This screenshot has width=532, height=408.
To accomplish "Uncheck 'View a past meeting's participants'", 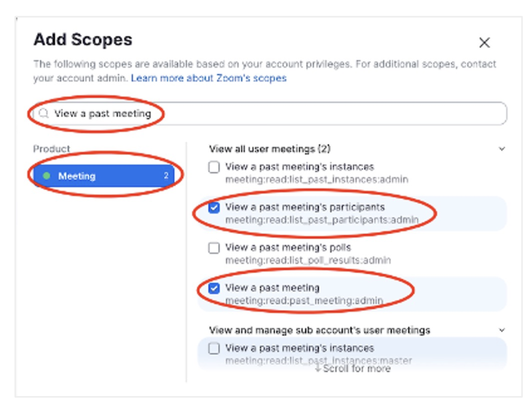I will [x=214, y=208].
